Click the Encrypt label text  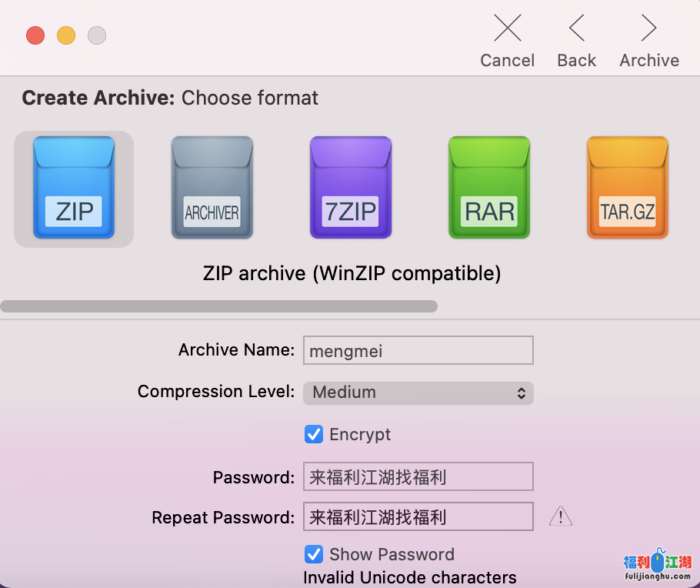tap(360, 434)
